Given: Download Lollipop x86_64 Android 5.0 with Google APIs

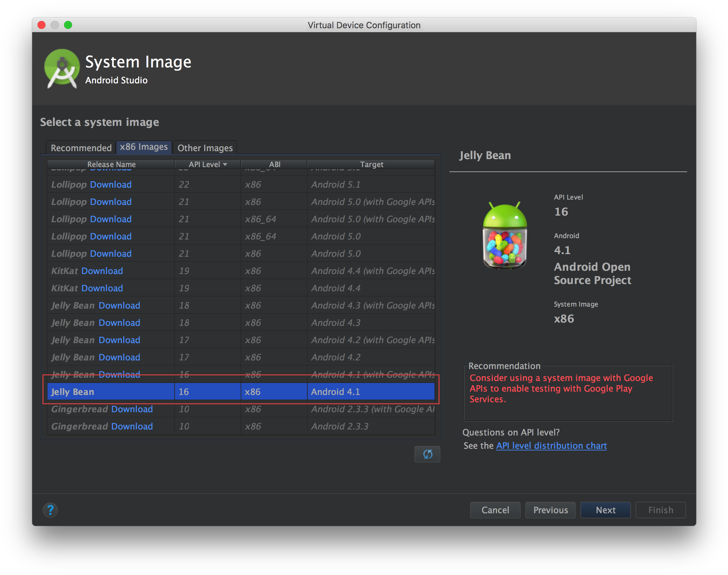Looking at the screenshot, I should pyautogui.click(x=111, y=219).
